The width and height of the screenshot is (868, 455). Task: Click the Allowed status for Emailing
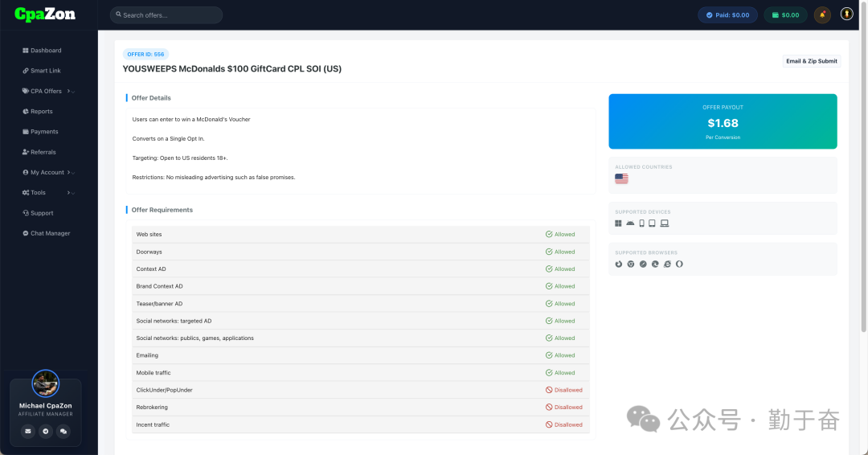(560, 355)
